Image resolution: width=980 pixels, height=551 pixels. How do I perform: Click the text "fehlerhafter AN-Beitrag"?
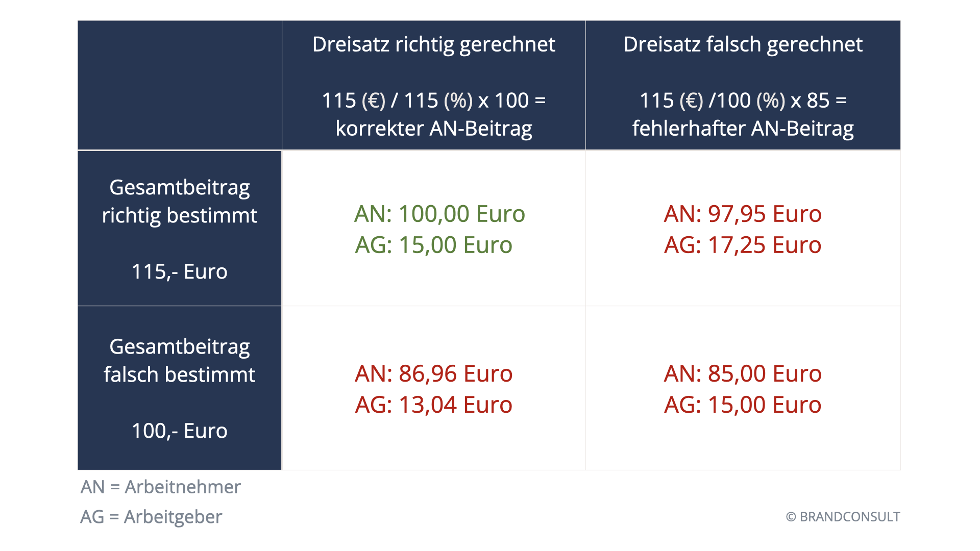[x=743, y=128]
